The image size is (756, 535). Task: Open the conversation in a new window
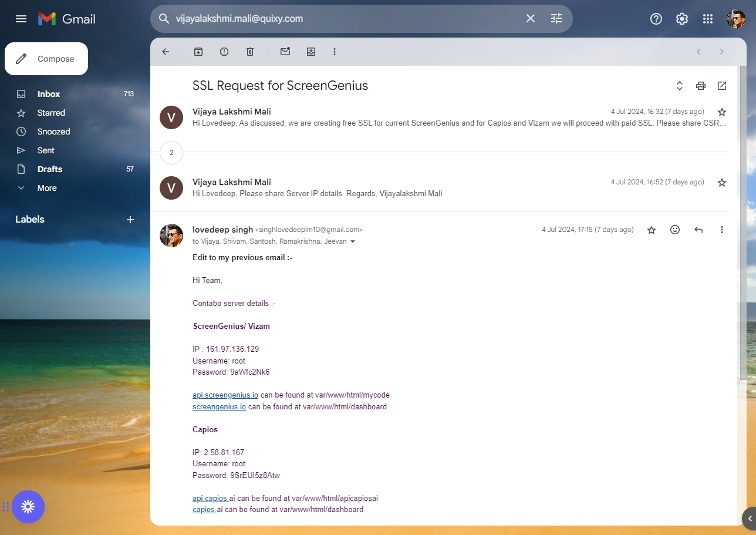click(722, 86)
